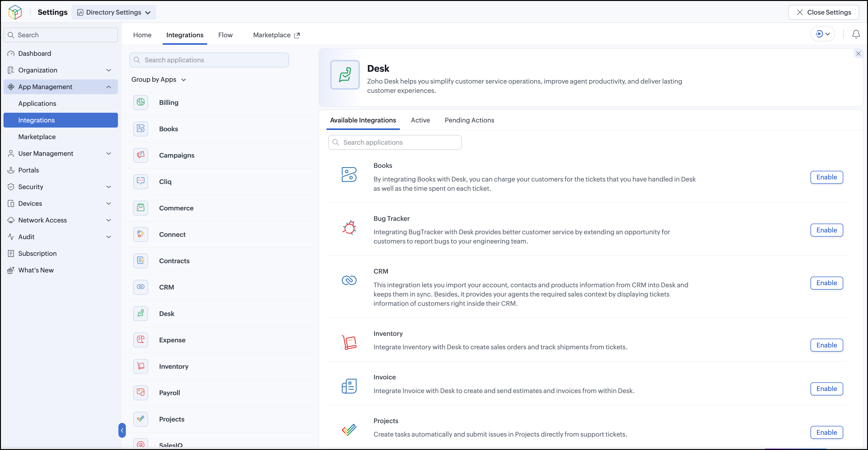Image resolution: width=868 pixels, height=450 pixels.
Task: Collapse the App Management section
Action: tap(108, 87)
